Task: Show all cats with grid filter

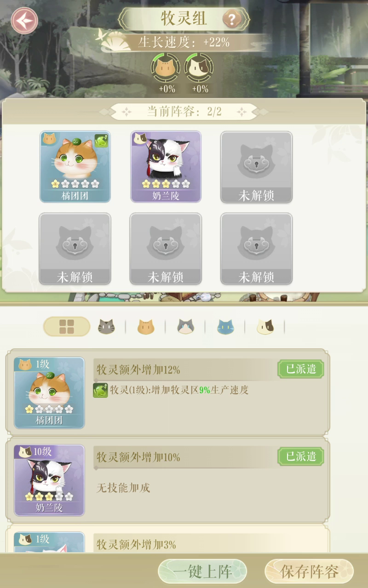Action: pos(67,327)
